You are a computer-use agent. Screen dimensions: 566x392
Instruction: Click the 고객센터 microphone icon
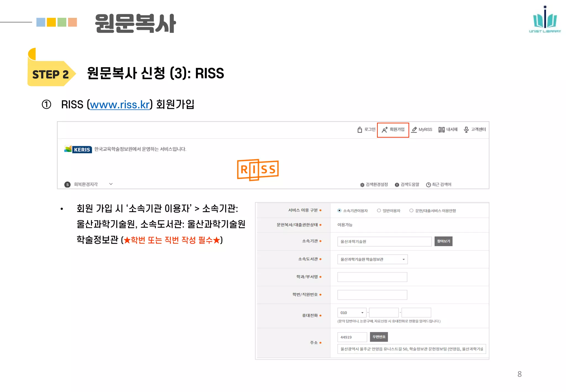pyautogui.click(x=466, y=130)
